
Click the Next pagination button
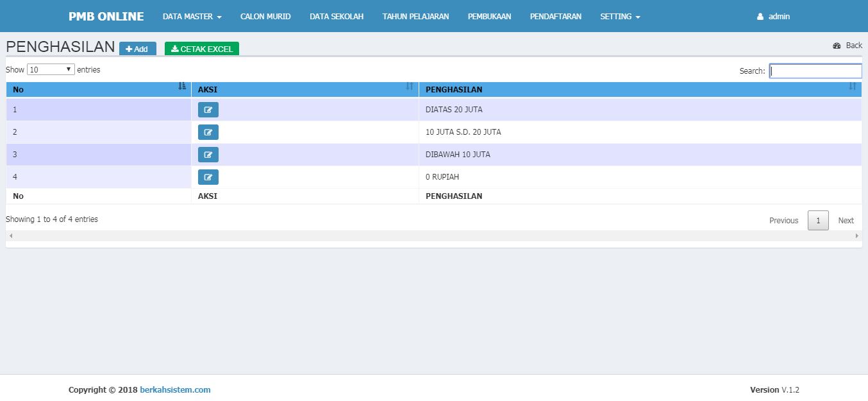tap(846, 220)
